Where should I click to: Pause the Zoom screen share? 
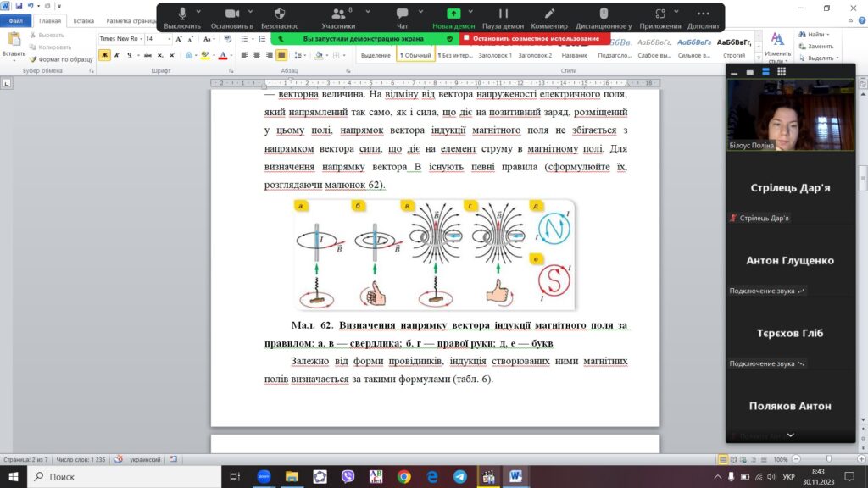503,18
